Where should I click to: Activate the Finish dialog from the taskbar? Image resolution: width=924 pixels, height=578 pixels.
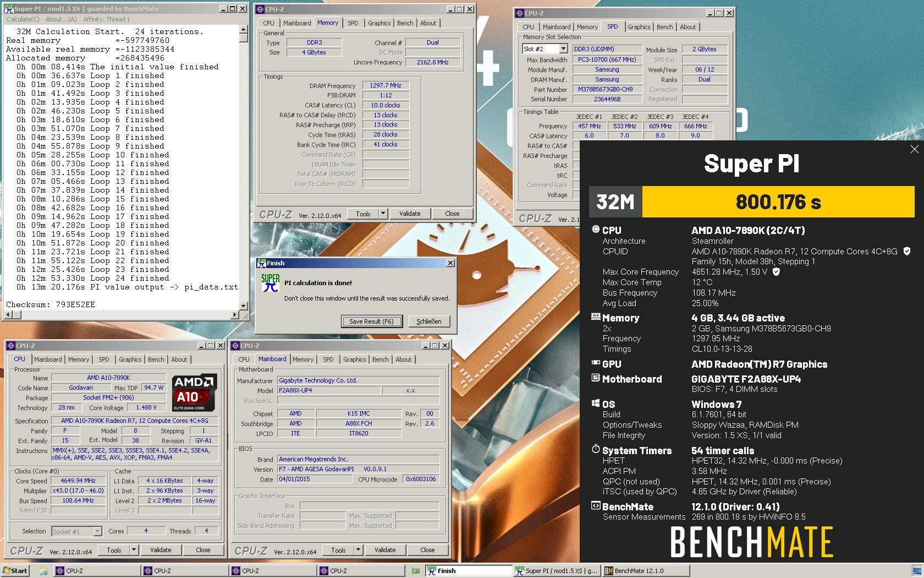tap(468, 571)
